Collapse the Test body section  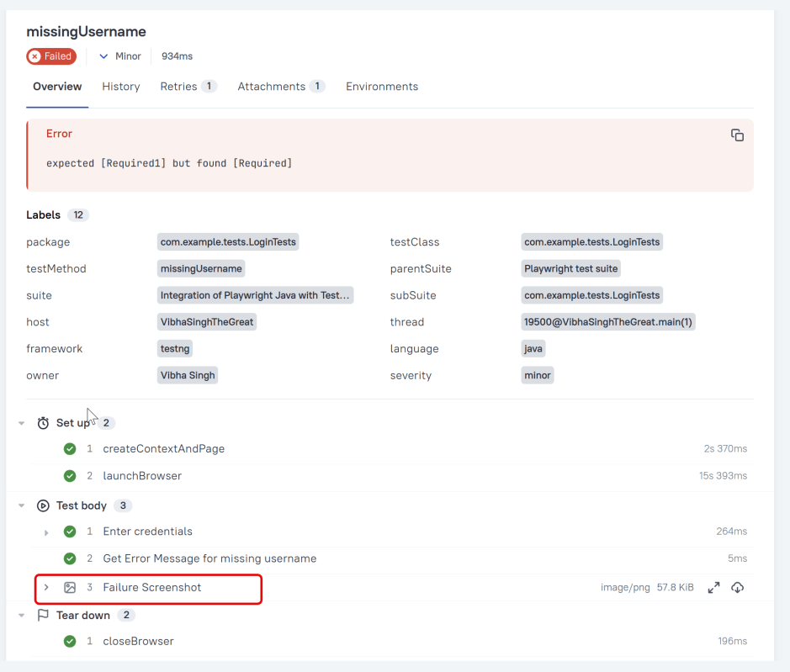[x=21, y=505]
